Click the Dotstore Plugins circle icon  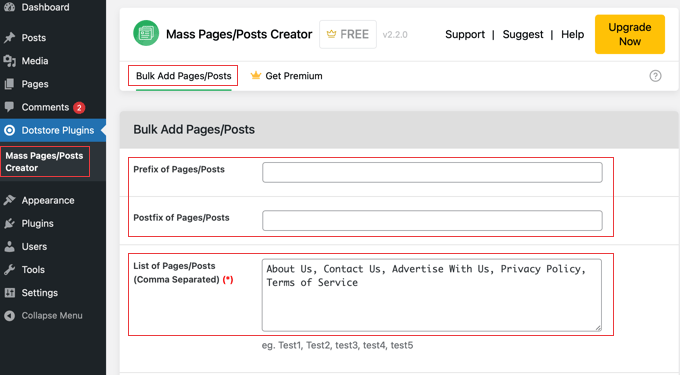click(x=10, y=130)
